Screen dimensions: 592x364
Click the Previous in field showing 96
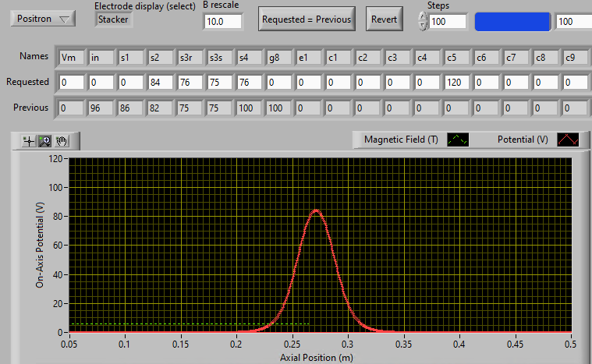pos(101,108)
